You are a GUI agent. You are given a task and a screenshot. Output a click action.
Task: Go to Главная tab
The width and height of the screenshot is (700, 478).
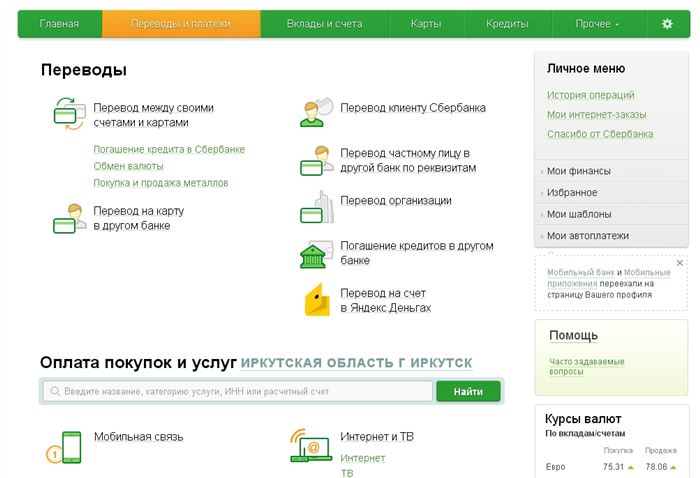59,24
